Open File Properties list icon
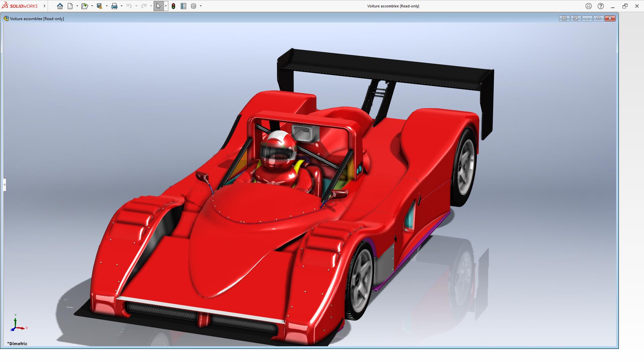Image resolution: width=644 pixels, height=362 pixels. [183, 6]
